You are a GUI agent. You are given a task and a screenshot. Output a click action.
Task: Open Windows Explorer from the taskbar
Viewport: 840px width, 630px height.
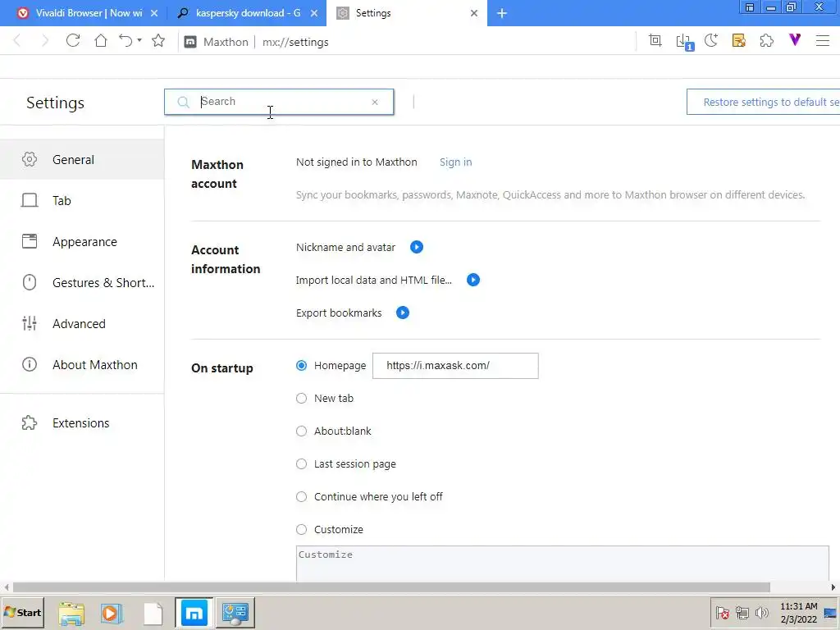(71, 613)
